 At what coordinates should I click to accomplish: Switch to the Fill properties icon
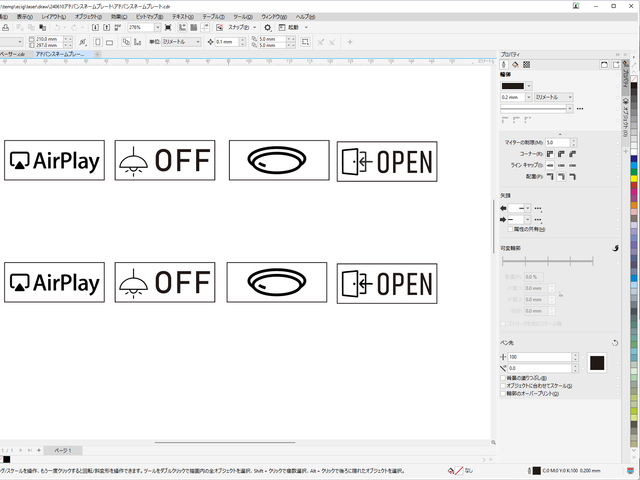(515, 65)
